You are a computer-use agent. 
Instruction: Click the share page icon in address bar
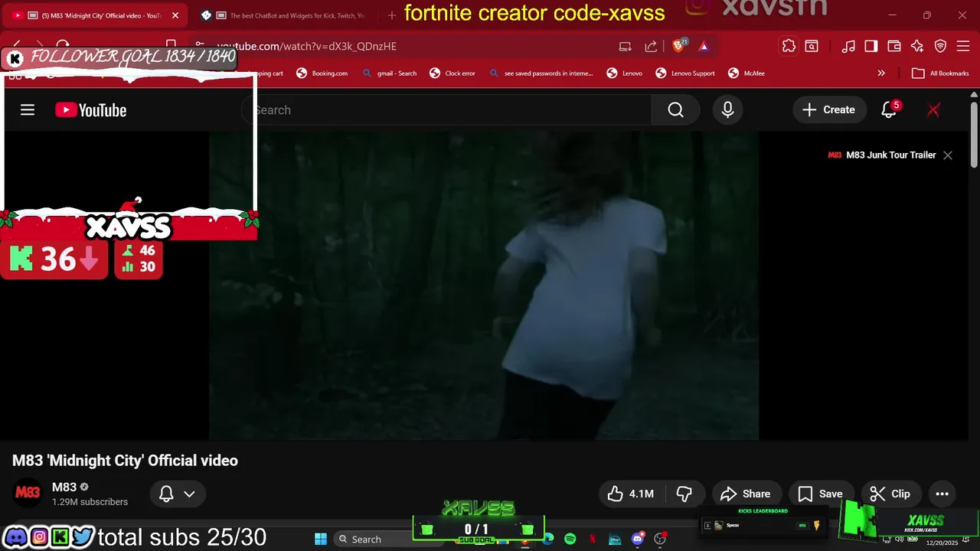pyautogui.click(x=651, y=46)
